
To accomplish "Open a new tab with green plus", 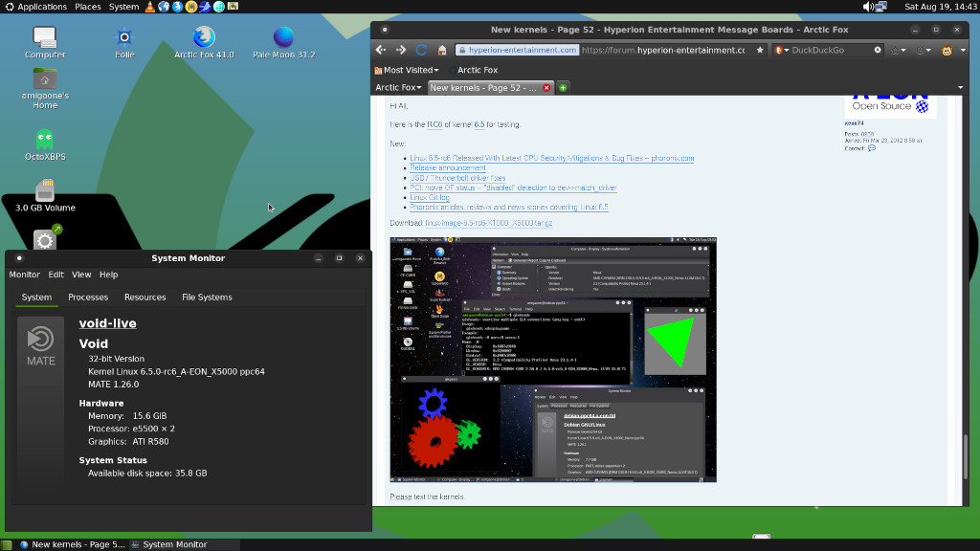I will (563, 87).
